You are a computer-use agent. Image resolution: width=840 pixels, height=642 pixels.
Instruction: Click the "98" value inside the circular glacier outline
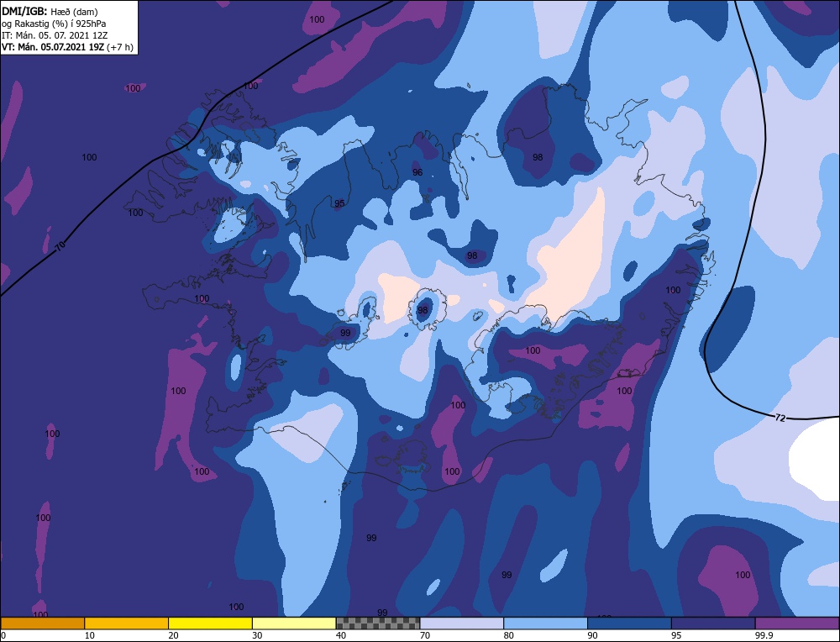423,310
